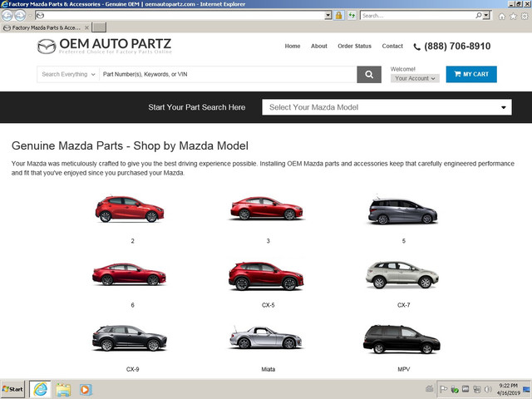
Task: Select the CX-7 car thumbnail
Action: point(402,275)
